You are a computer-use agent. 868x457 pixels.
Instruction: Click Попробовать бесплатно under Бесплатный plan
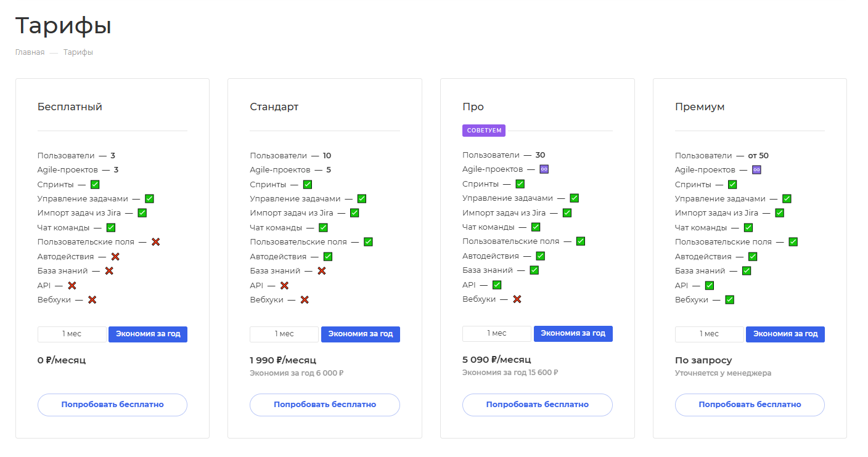[x=112, y=405]
